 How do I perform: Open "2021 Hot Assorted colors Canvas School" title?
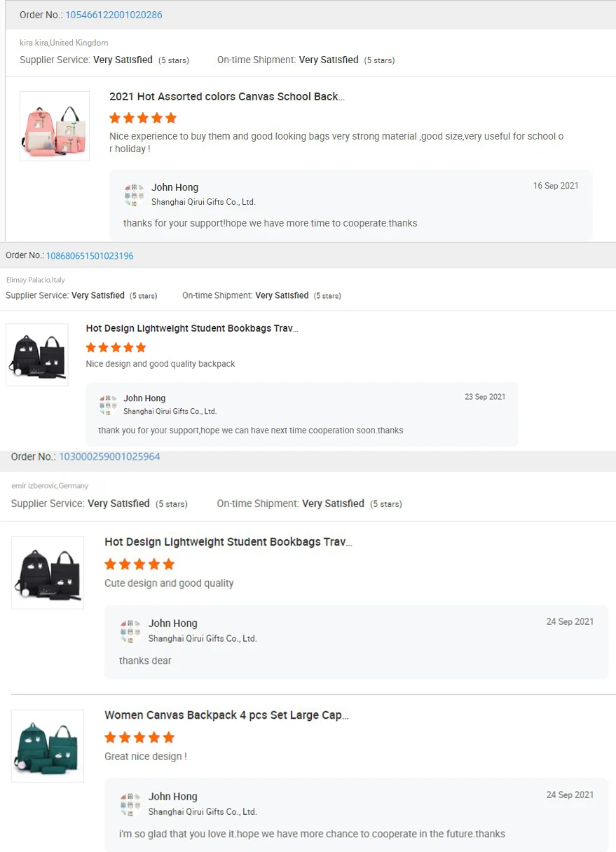tap(226, 97)
